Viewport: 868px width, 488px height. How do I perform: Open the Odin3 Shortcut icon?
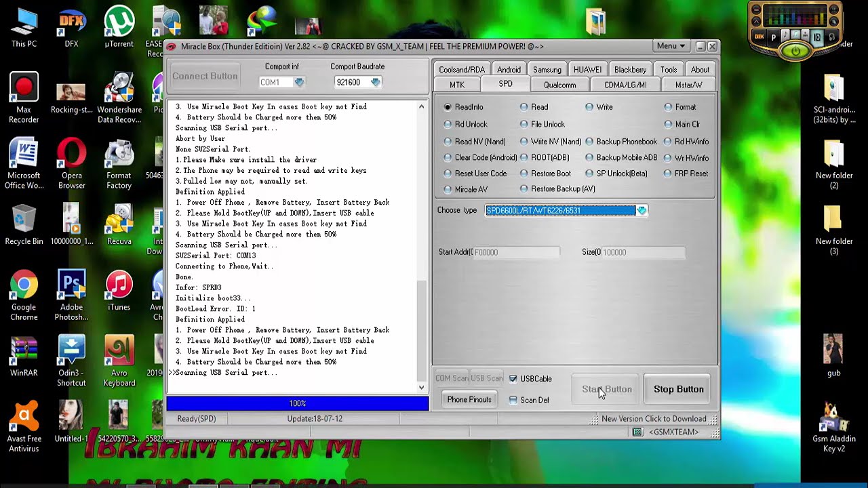click(x=71, y=362)
